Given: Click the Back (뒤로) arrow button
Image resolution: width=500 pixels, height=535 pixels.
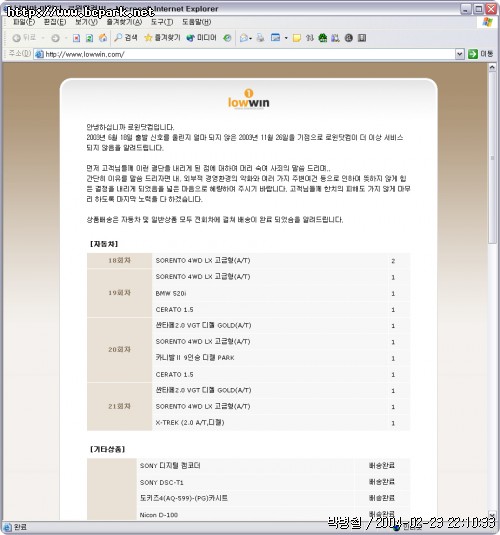Looking at the screenshot, I should coord(24,38).
